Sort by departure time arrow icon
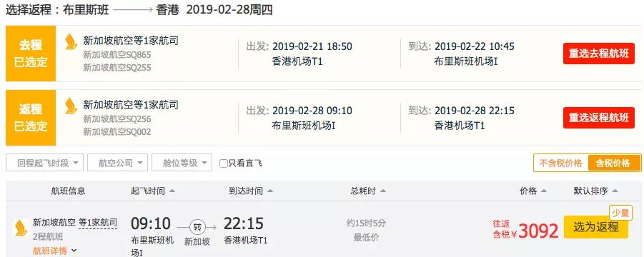This screenshot has width=644, height=257. [172, 191]
